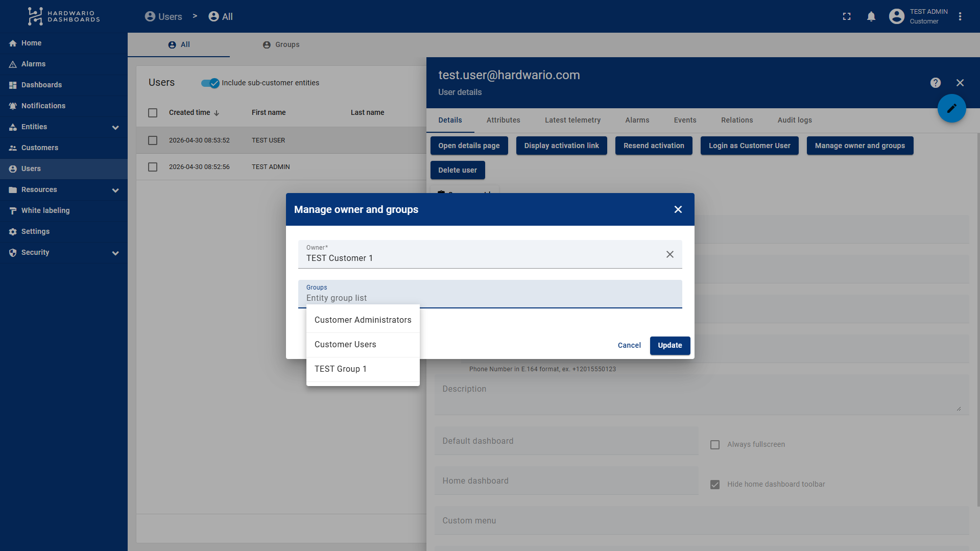Image resolution: width=980 pixels, height=551 pixels.
Task: Choose TEST Group 1 option
Action: click(363, 369)
